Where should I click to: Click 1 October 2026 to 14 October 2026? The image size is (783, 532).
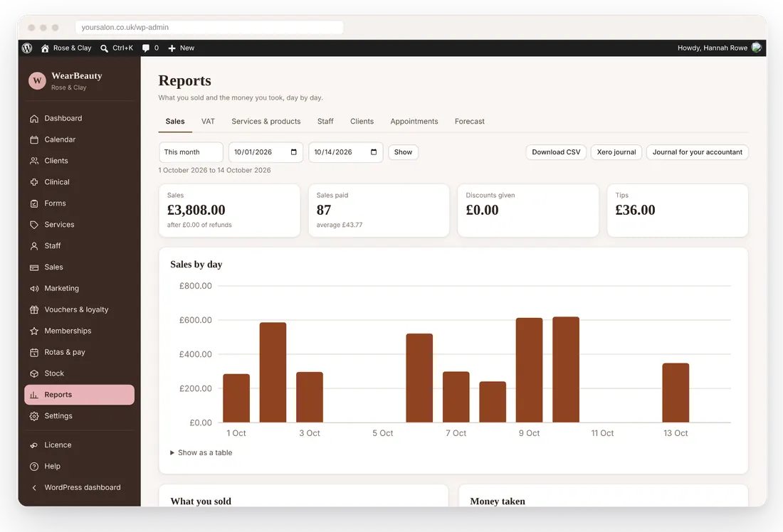point(214,170)
